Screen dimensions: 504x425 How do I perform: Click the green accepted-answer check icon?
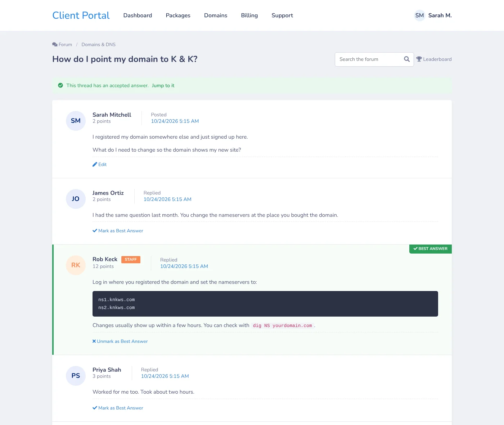click(60, 85)
